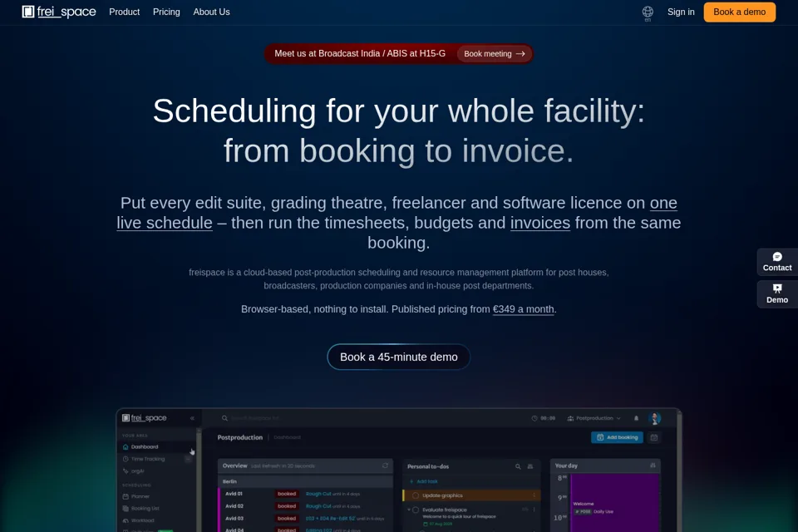Open the Pricing page
The height and width of the screenshot is (532, 798).
(166, 12)
